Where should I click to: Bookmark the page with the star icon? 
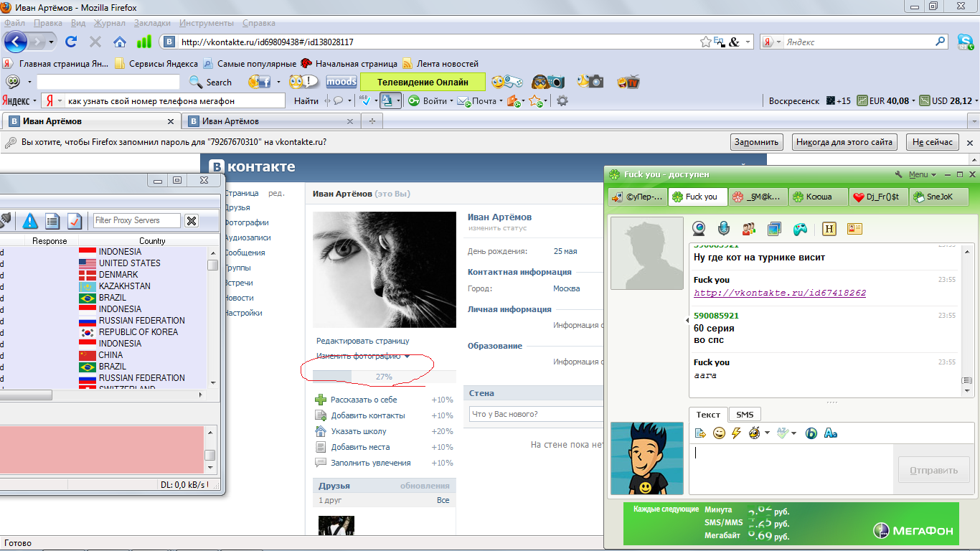click(706, 42)
